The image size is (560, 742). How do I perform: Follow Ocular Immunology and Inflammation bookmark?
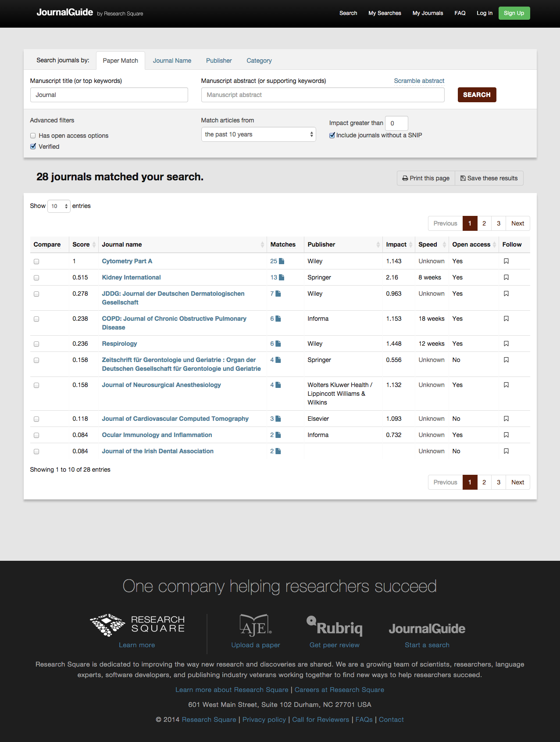coord(506,435)
